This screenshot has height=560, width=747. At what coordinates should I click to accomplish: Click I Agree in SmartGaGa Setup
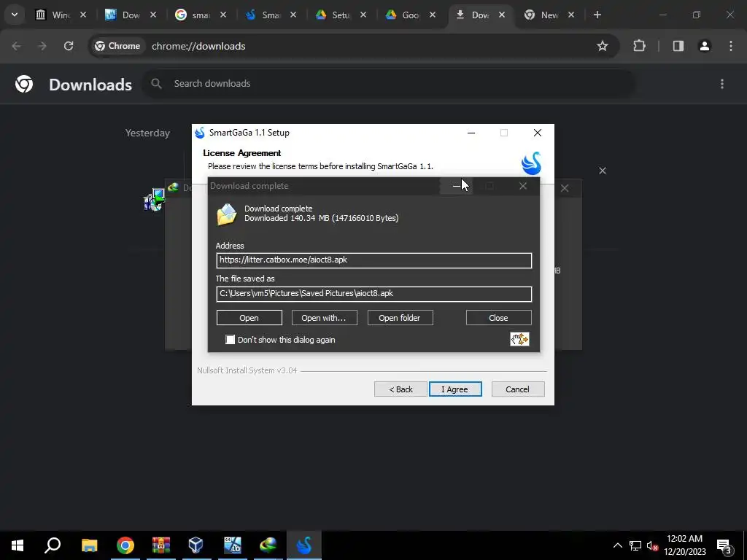pos(455,389)
